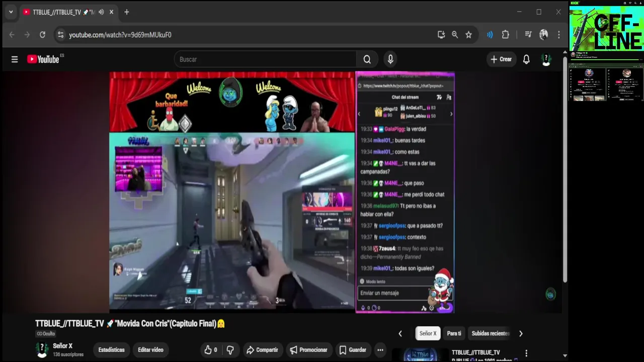Screen dimensions: 644x362
Task: Go back using the browser back arrow
Action: 12,35
